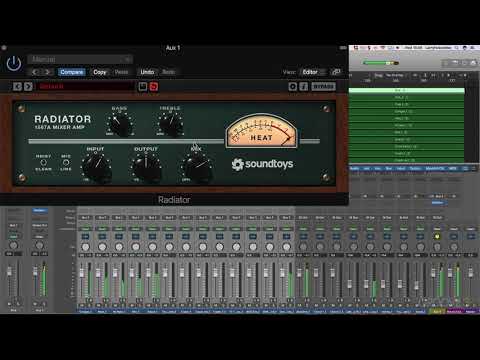Screen dimensions: 480x360
Task: Open Soundtoys settings gear icon
Action: click(x=292, y=87)
